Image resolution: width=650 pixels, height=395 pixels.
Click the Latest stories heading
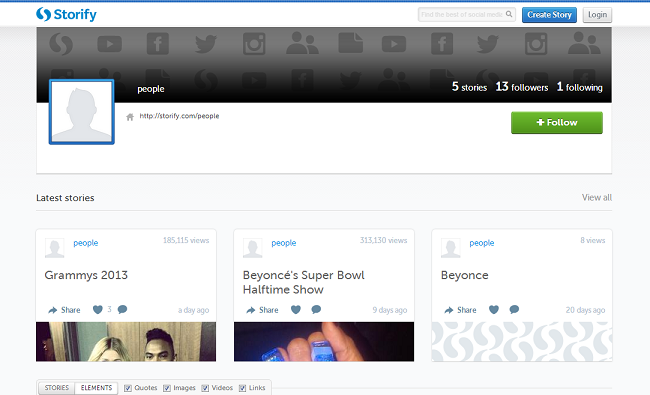[x=65, y=198]
